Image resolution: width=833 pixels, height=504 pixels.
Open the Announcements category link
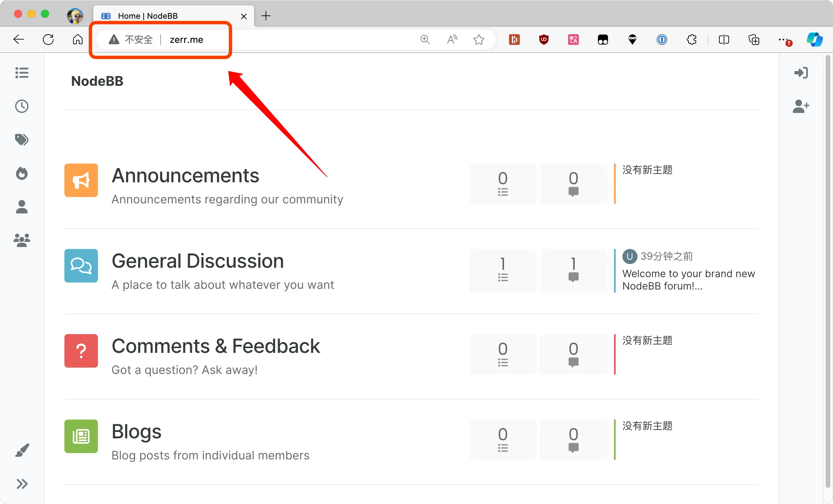[x=185, y=176]
